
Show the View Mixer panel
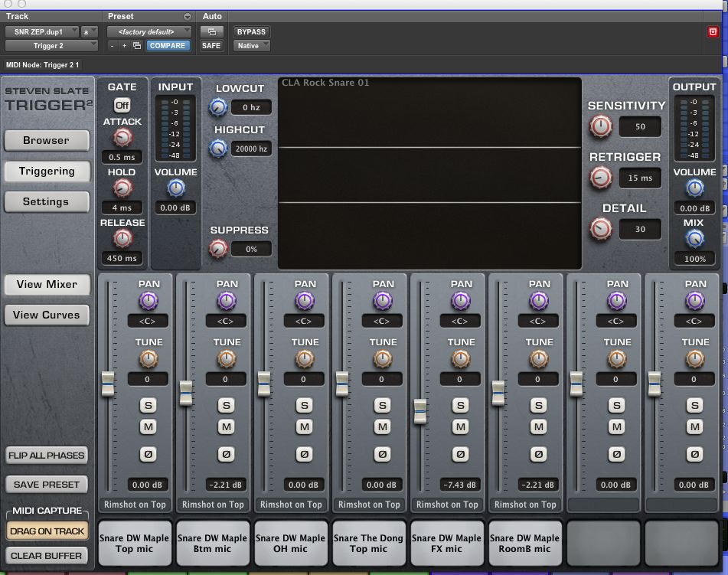point(47,284)
